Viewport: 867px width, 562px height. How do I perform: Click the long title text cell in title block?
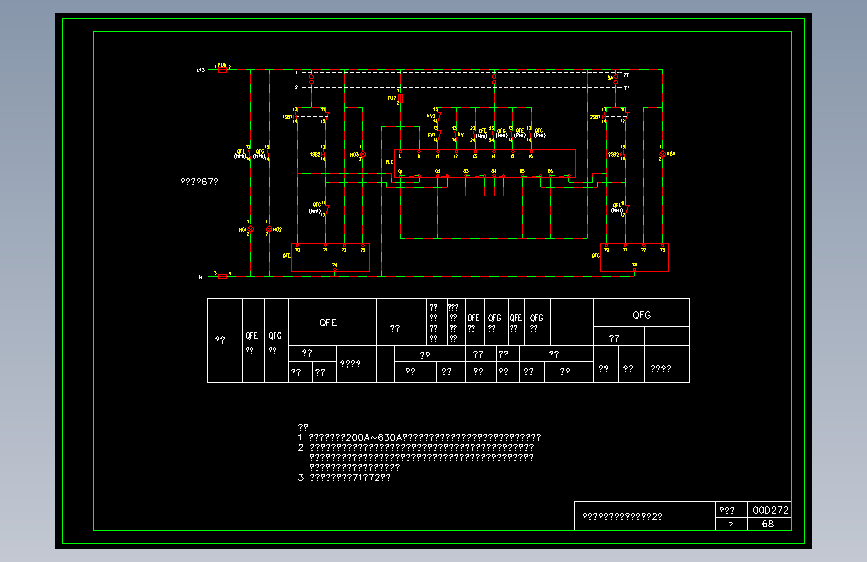(x=645, y=516)
